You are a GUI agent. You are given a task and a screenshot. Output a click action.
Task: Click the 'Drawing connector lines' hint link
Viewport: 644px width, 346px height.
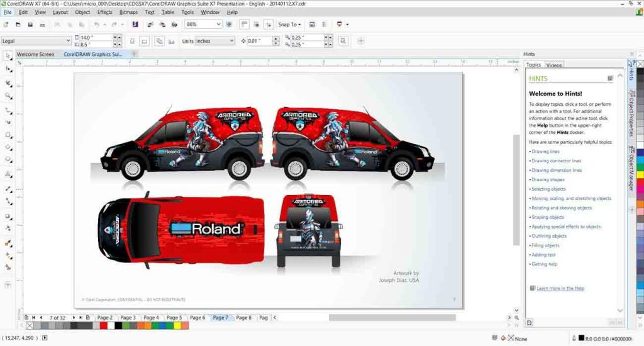pyautogui.click(x=556, y=161)
